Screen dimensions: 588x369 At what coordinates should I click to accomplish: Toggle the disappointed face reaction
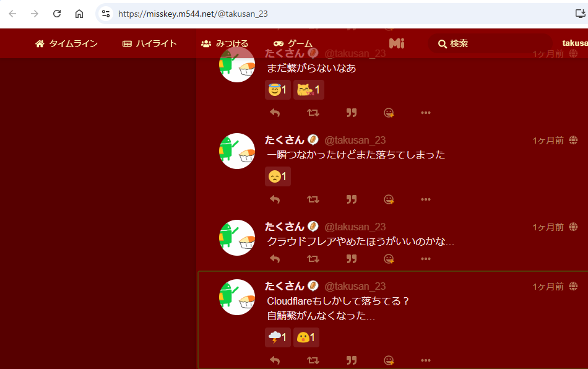coord(277,176)
